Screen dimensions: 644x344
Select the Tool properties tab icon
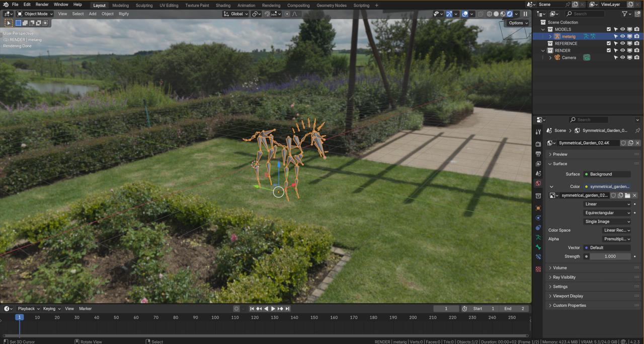point(538,132)
